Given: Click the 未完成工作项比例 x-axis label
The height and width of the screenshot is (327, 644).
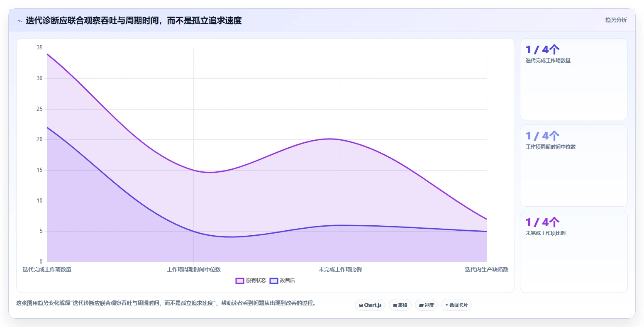Looking at the screenshot, I should 340,270.
